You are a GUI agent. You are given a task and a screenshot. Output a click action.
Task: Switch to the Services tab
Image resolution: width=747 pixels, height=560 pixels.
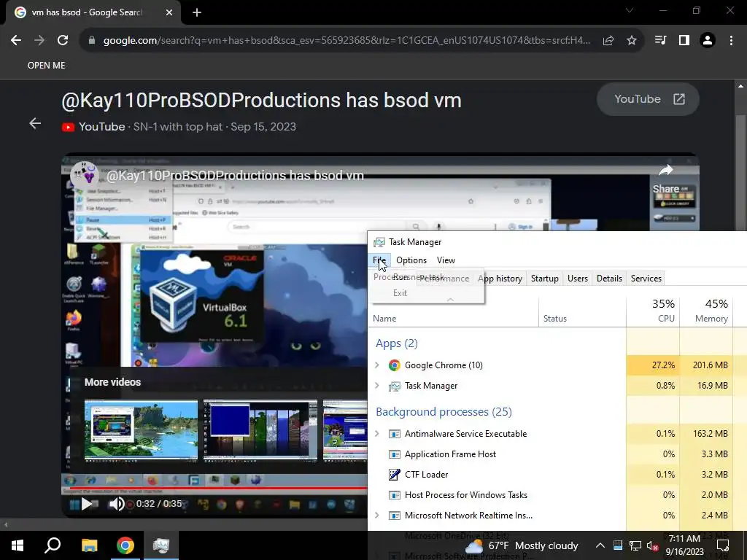pos(646,278)
